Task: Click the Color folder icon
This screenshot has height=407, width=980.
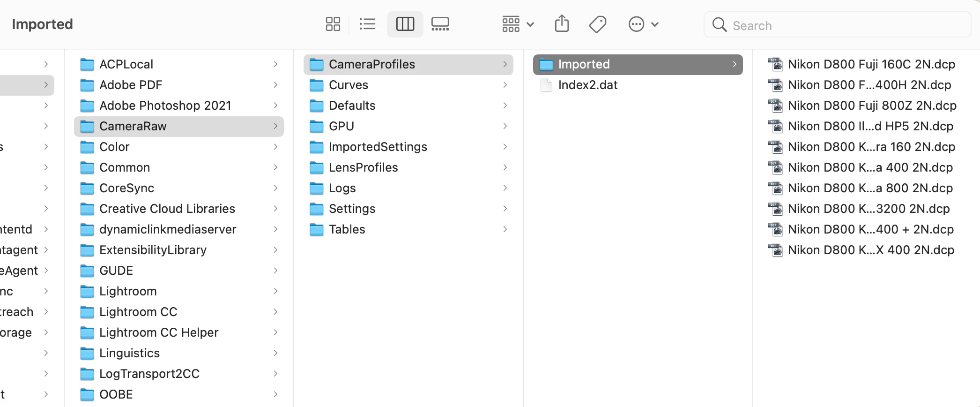Action: click(87, 147)
